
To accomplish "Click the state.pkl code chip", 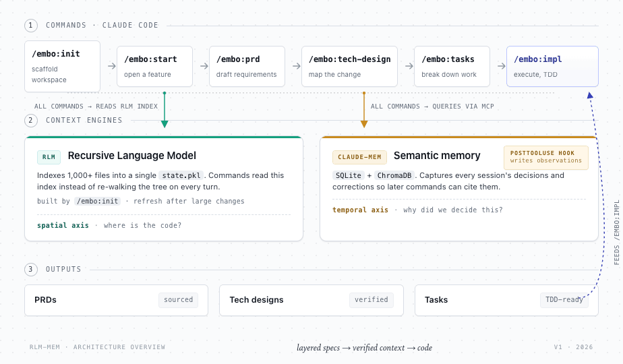I will [181, 175].
